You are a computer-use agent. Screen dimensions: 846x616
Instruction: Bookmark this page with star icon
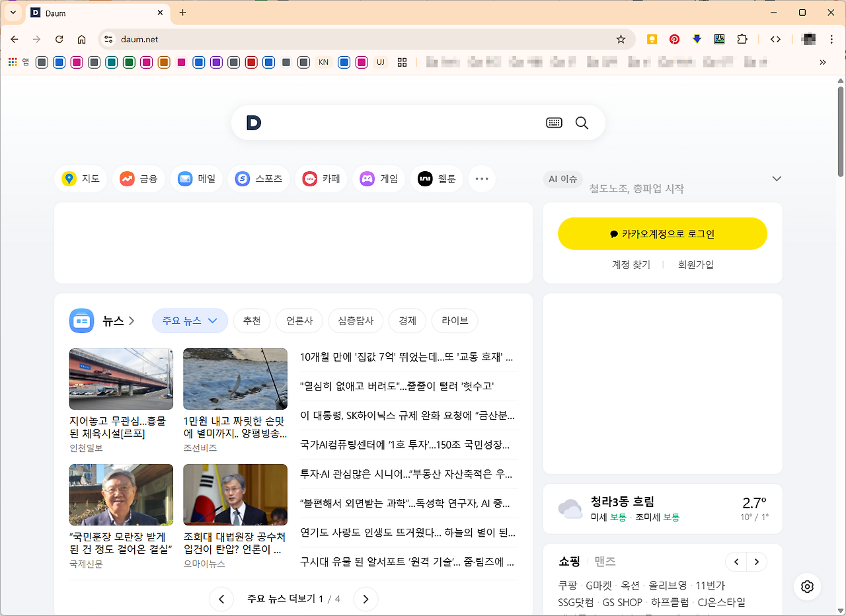click(621, 39)
